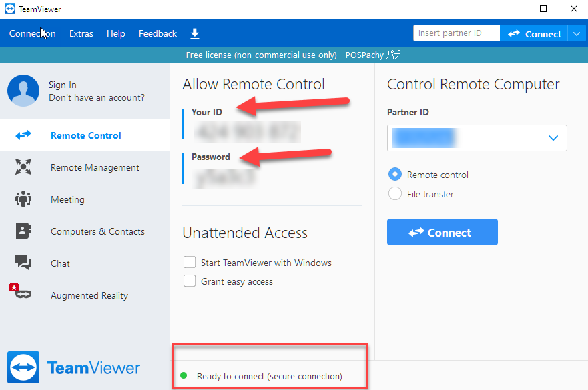The width and height of the screenshot is (588, 390).
Task: Click the Remote Control arrows icon
Action: coord(23,135)
